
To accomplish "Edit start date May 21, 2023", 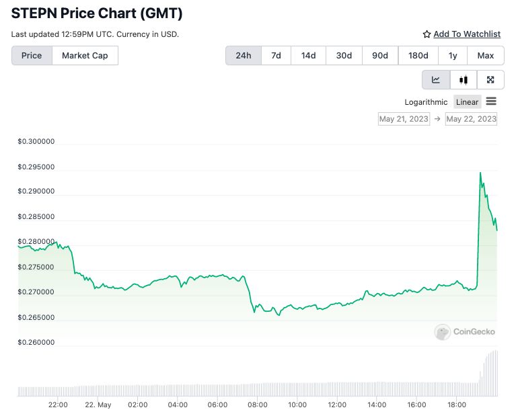I will coord(404,119).
